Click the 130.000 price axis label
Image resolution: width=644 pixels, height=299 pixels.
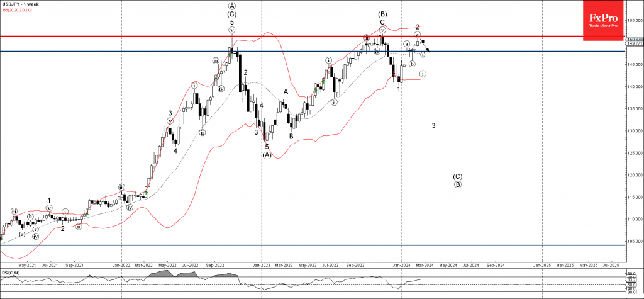click(634, 131)
